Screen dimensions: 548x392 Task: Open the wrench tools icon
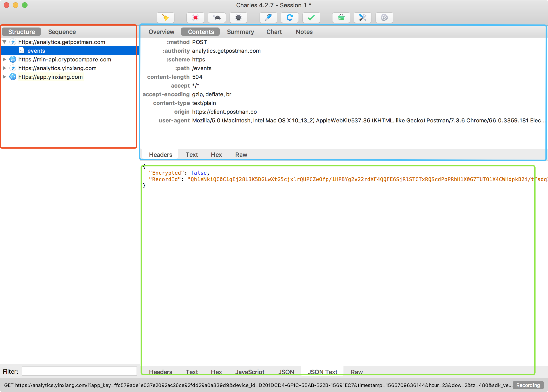(x=362, y=18)
